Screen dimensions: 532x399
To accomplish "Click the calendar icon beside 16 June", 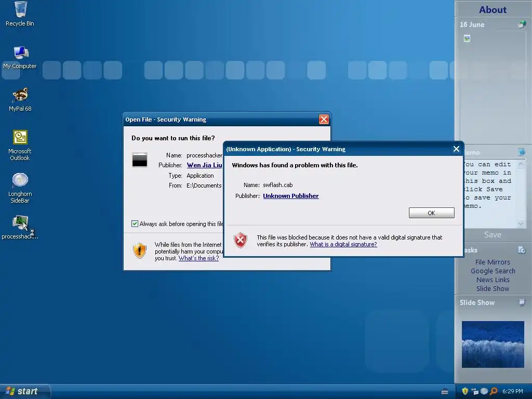I will (522, 24).
